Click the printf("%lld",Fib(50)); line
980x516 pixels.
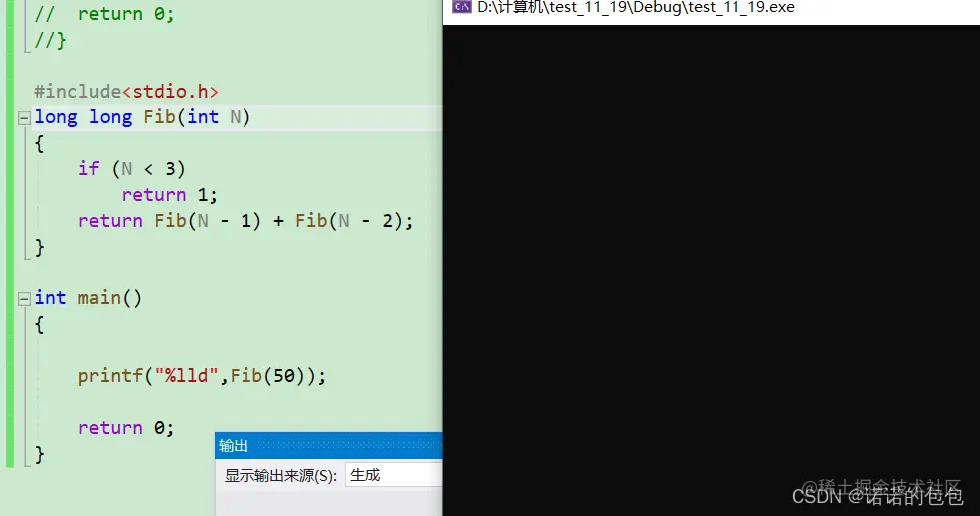pyautogui.click(x=202, y=376)
